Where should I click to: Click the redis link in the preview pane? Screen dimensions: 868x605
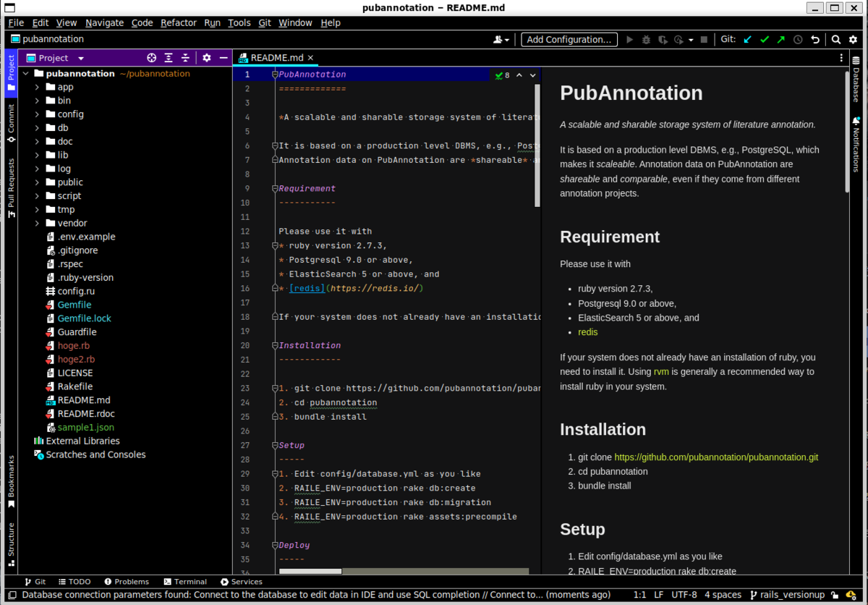[x=587, y=332]
